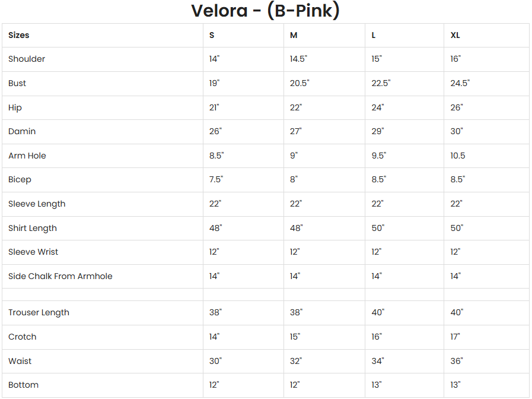Select the Waist row label

click(x=20, y=361)
